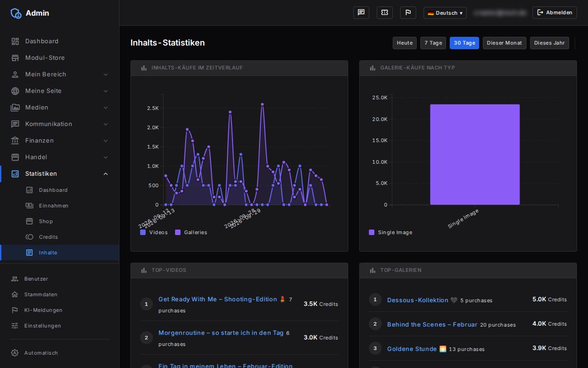Screen dimensions: 588x368
Task: Collapse the Statistiken section chevron
Action: click(106, 174)
